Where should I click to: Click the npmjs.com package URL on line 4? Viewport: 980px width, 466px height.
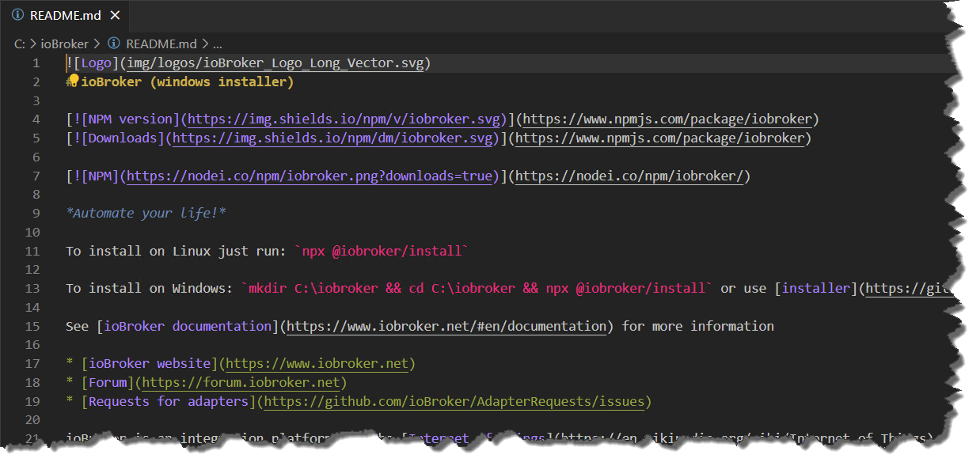[667, 119]
